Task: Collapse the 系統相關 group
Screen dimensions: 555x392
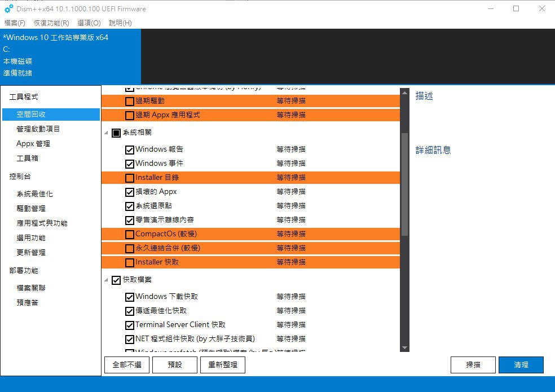Action: click(106, 133)
